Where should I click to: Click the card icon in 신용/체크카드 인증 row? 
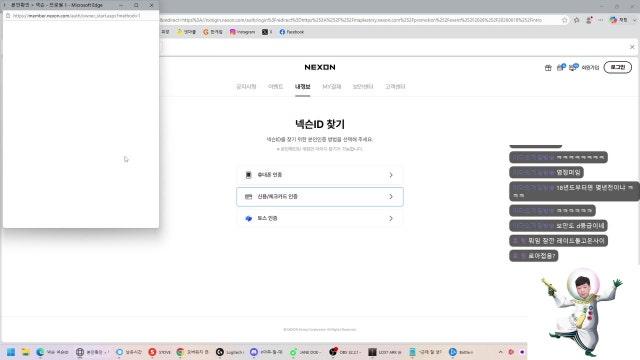(x=248, y=197)
